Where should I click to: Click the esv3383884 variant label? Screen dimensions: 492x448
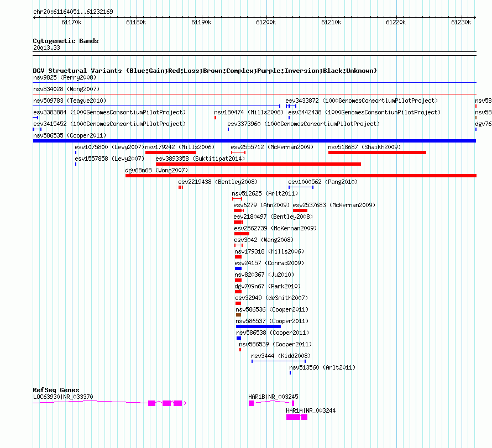(109, 112)
